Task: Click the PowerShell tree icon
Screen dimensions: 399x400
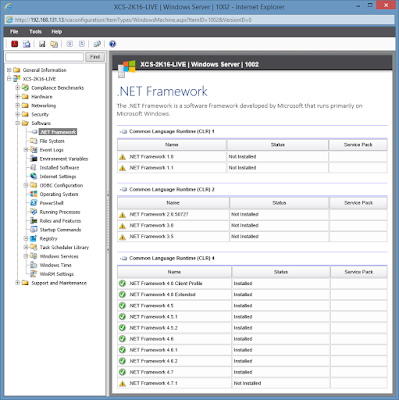Action: click(33, 203)
